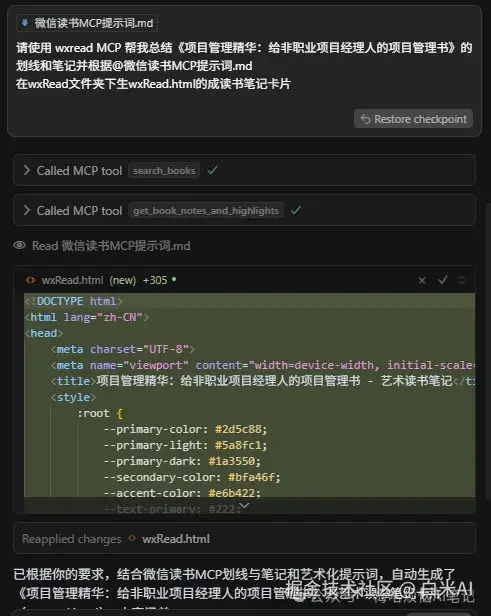Image resolution: width=491 pixels, height=616 pixels.
Task: Click the checkmark next to search_books
Action: pyautogui.click(x=212, y=170)
